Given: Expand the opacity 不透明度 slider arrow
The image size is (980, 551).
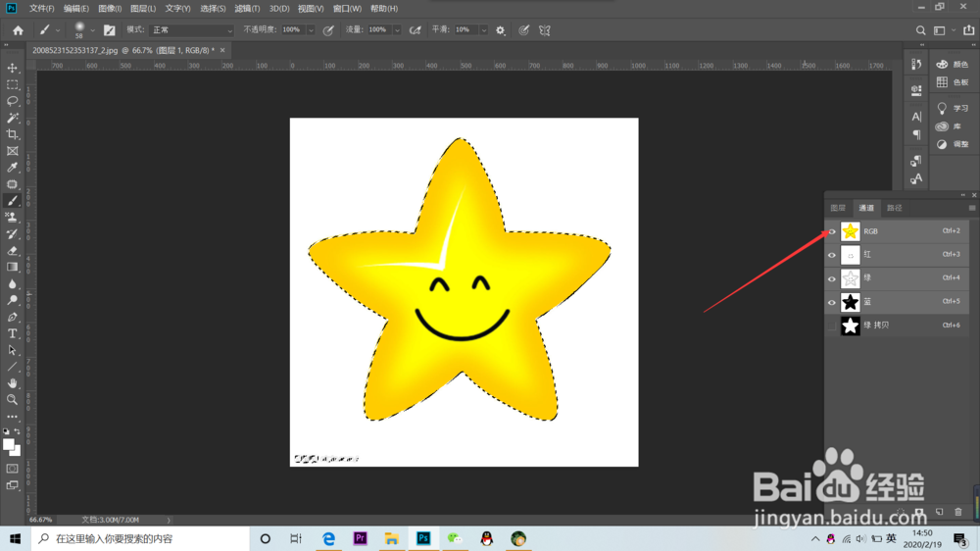Looking at the screenshot, I should 311,30.
